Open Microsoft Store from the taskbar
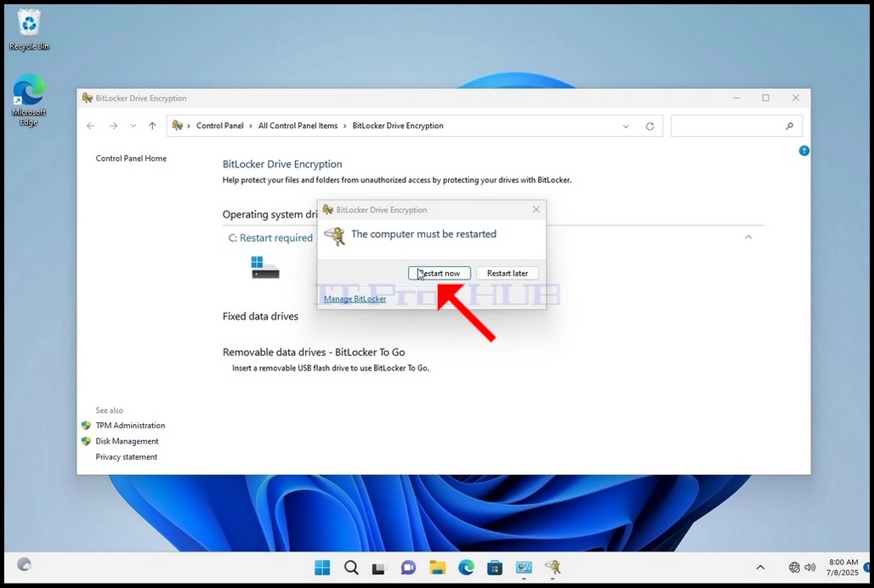The height and width of the screenshot is (588, 874). coord(495,568)
